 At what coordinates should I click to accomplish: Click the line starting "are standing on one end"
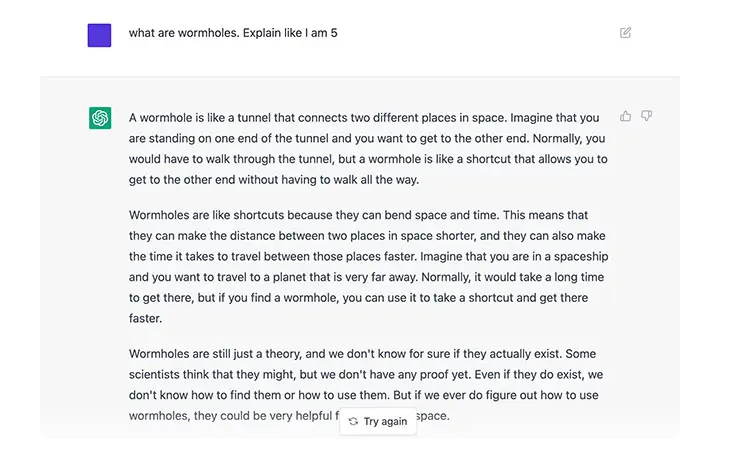click(367, 139)
